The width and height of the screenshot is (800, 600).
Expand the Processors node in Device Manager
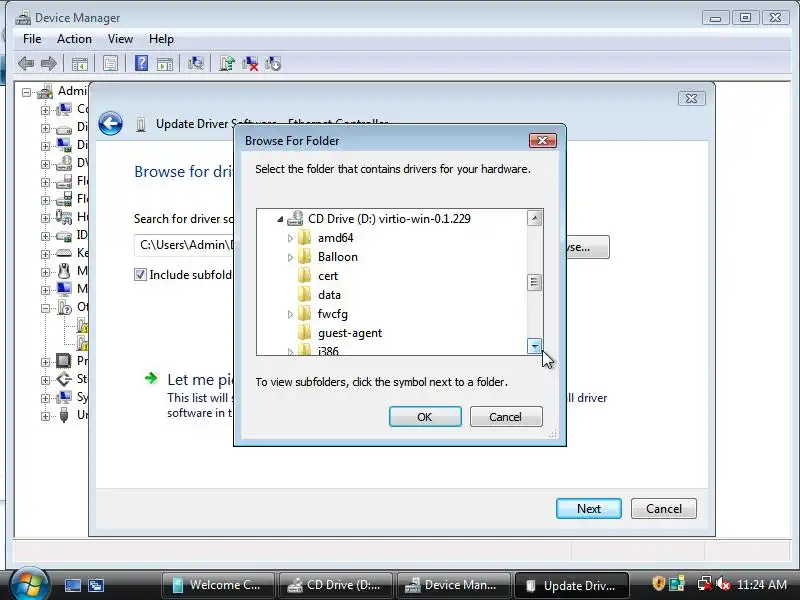45,362
